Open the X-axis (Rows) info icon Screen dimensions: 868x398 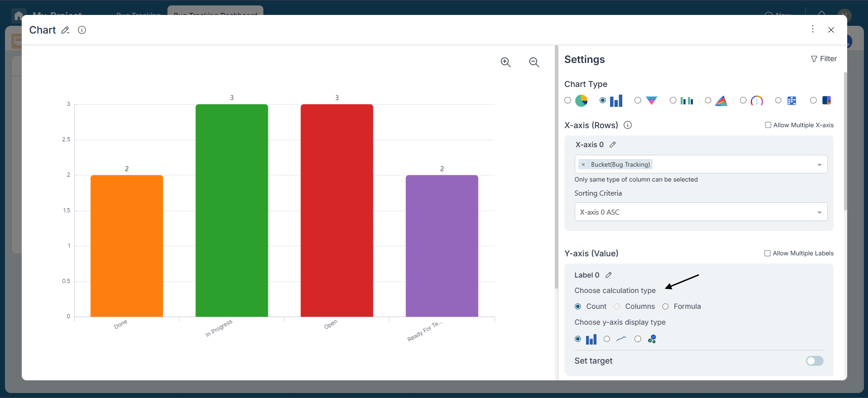pos(628,125)
